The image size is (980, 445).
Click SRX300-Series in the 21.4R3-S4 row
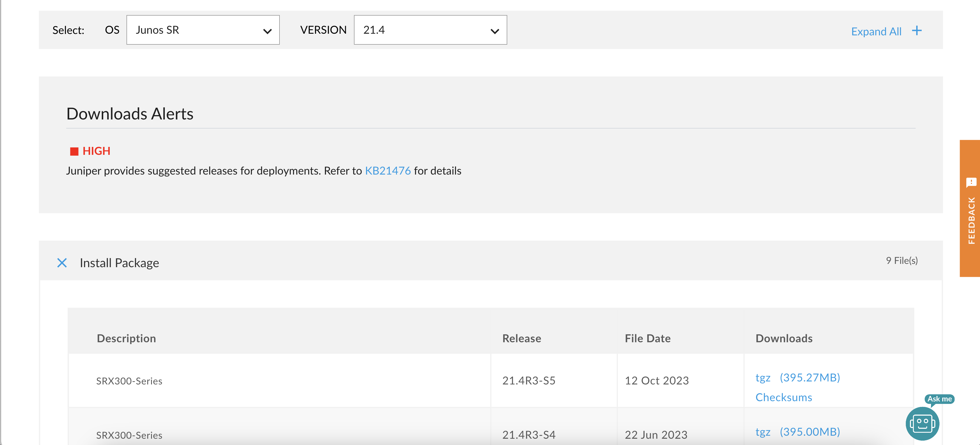click(129, 435)
